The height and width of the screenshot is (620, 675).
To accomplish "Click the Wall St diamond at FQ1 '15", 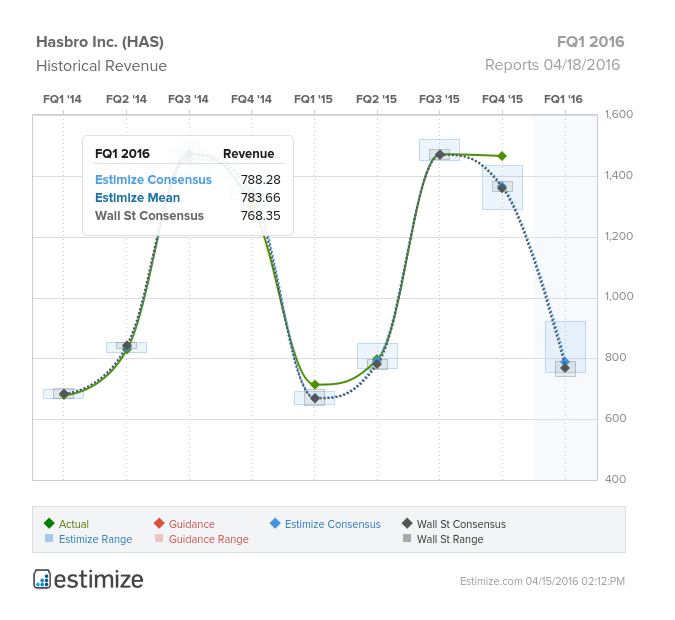I will point(315,398).
